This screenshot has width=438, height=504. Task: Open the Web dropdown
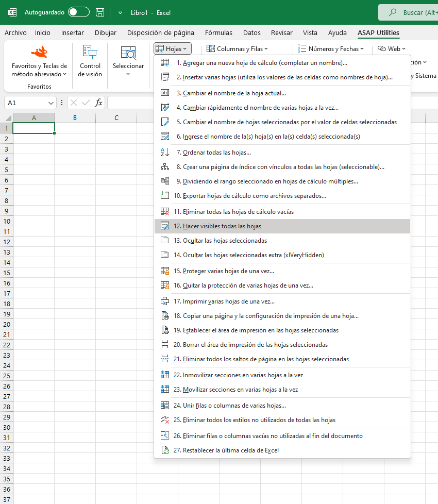point(392,49)
